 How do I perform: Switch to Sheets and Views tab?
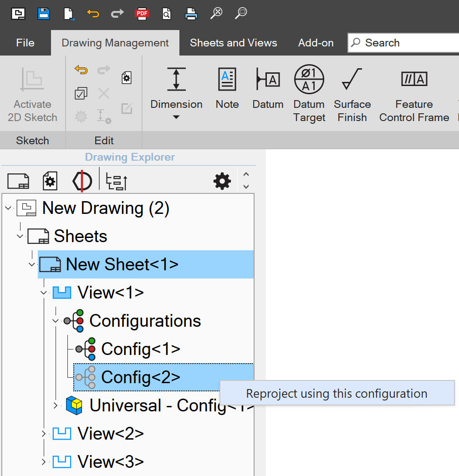tap(233, 43)
